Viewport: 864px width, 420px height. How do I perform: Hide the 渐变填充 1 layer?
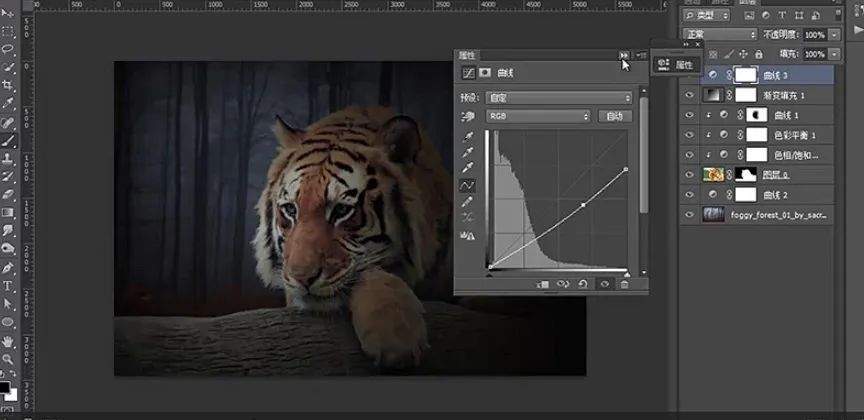689,95
